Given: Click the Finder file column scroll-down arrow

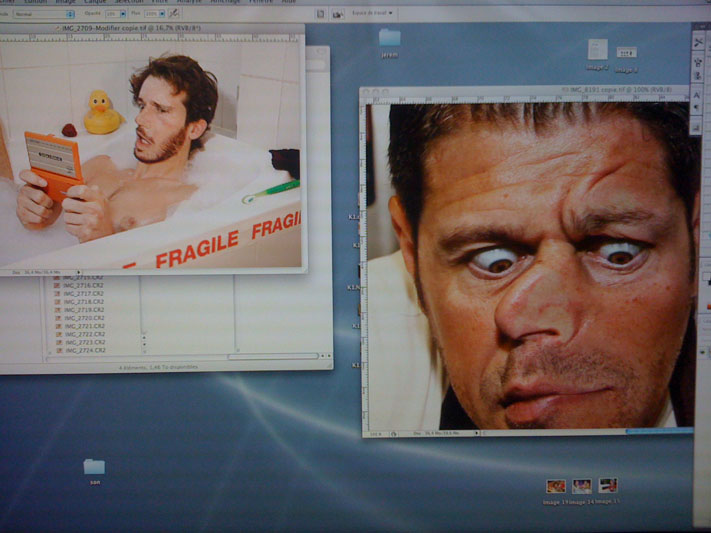Looking at the screenshot, I should (144, 345).
